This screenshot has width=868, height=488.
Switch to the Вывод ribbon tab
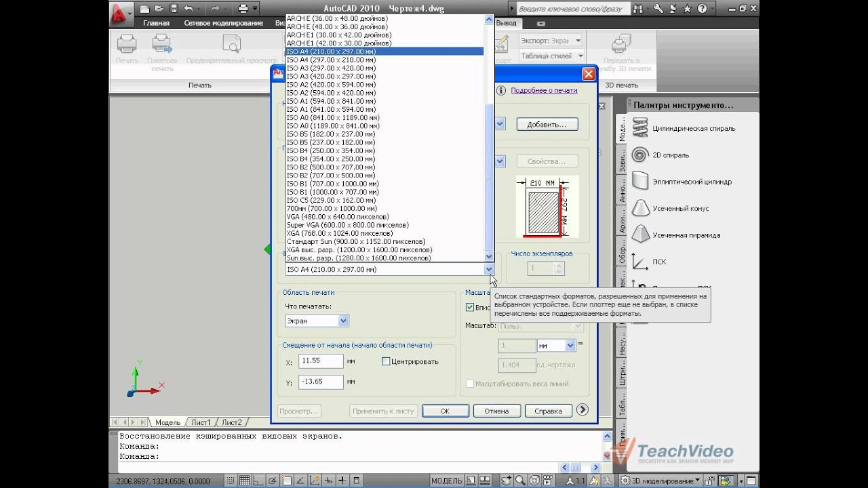click(x=506, y=23)
